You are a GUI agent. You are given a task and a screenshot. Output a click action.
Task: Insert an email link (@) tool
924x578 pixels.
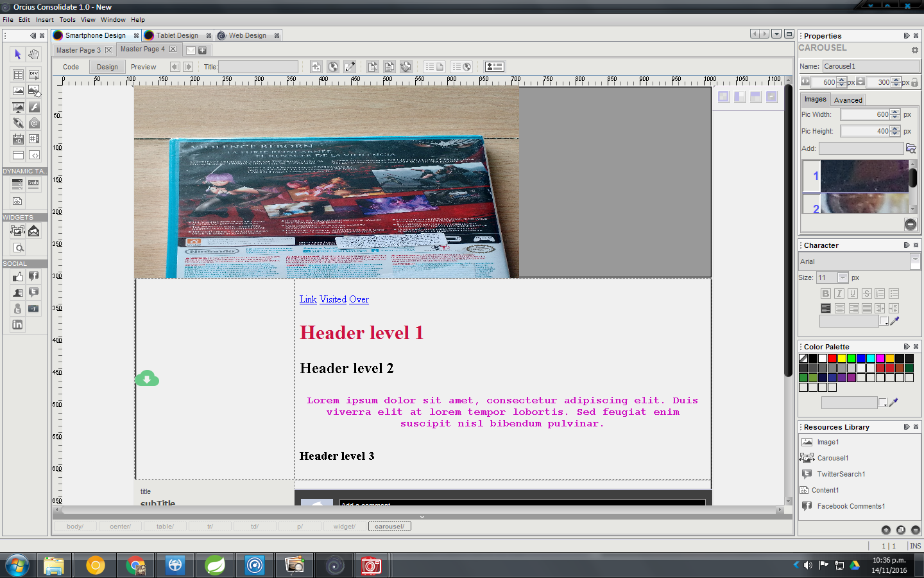point(34,123)
